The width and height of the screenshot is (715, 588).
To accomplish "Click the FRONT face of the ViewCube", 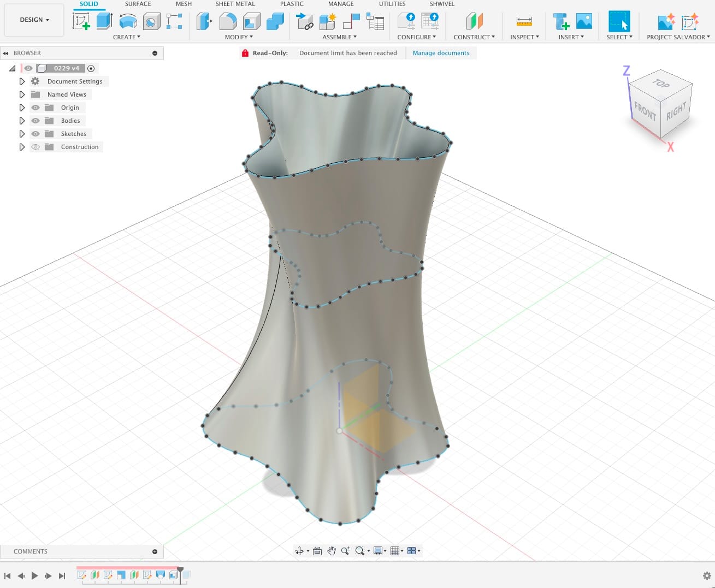I will 645,112.
